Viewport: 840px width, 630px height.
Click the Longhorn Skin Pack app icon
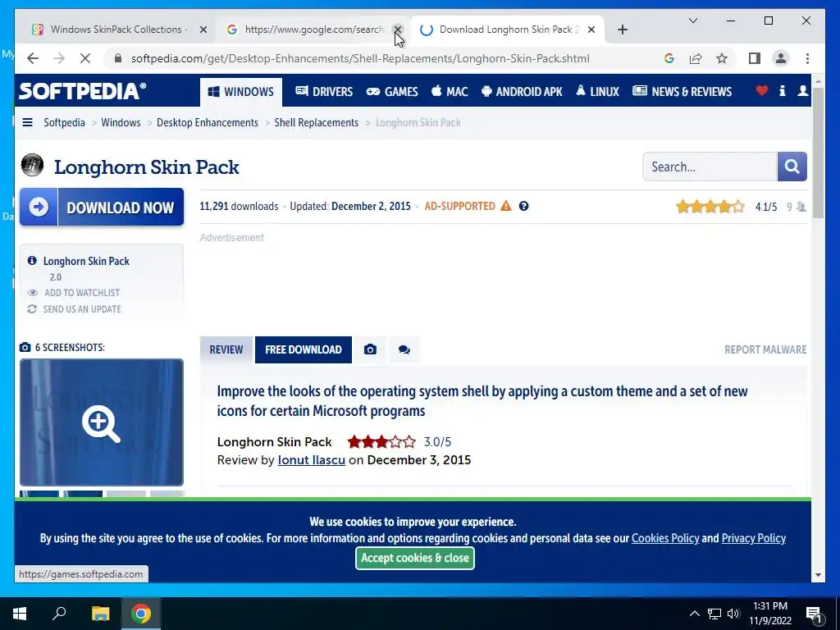pos(32,165)
